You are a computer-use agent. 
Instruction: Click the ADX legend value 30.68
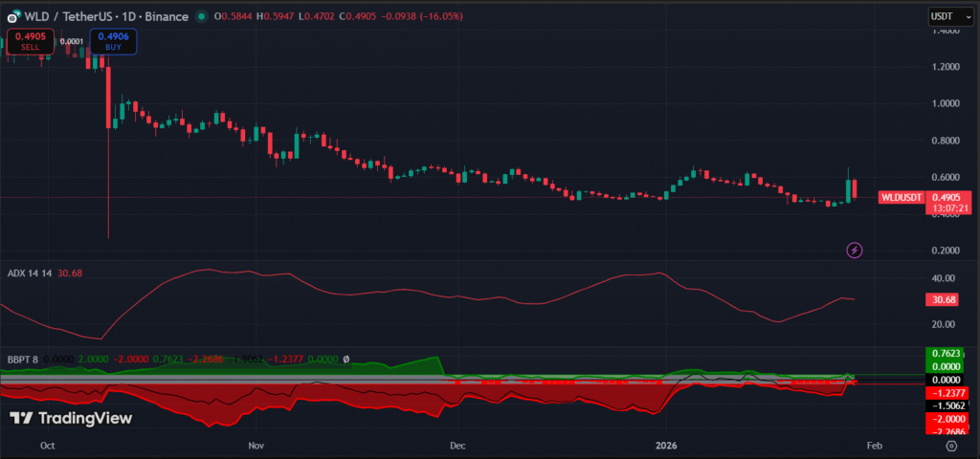[70, 273]
